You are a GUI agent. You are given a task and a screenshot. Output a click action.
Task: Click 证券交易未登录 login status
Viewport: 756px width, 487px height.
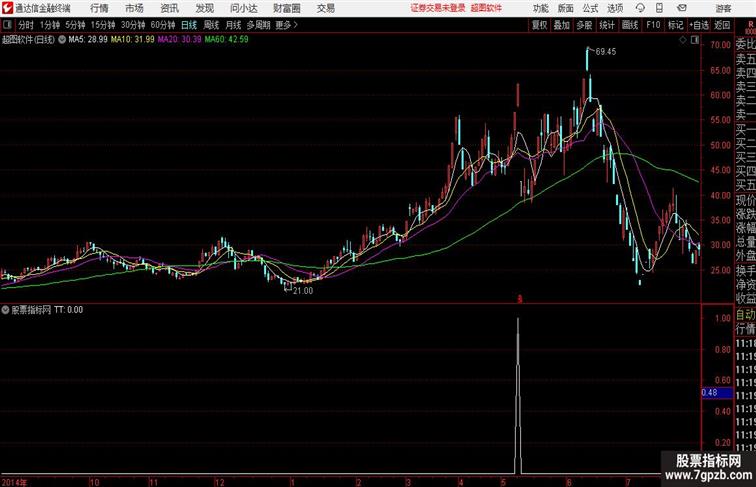click(438, 8)
